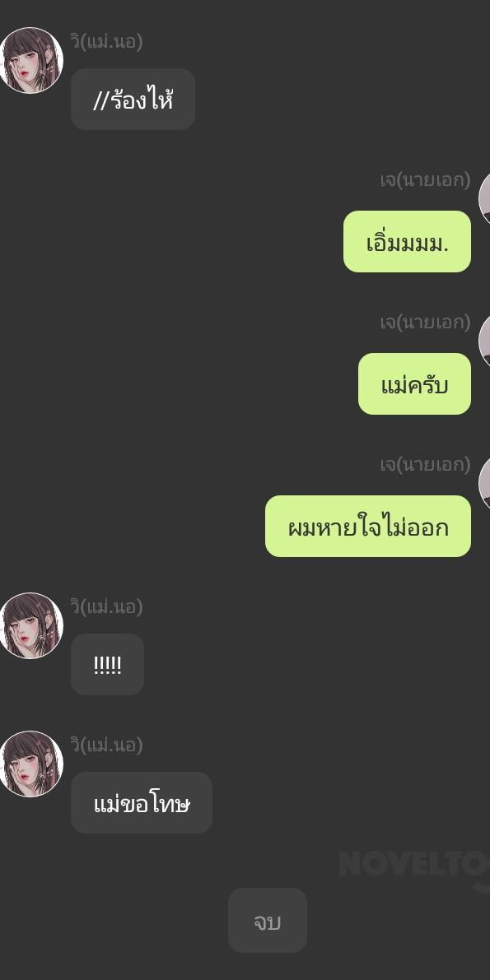Open the partial avatar beside เอิ่มมมม. message
Screen dimensions: 490x980
pos(484,199)
